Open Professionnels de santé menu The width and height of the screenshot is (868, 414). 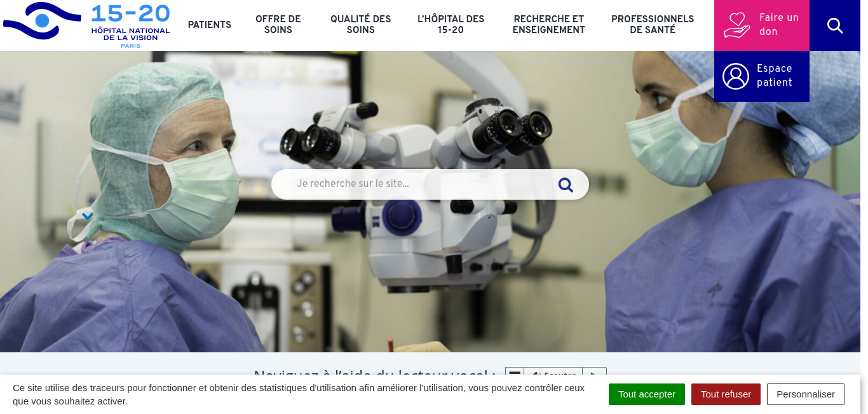(653, 25)
